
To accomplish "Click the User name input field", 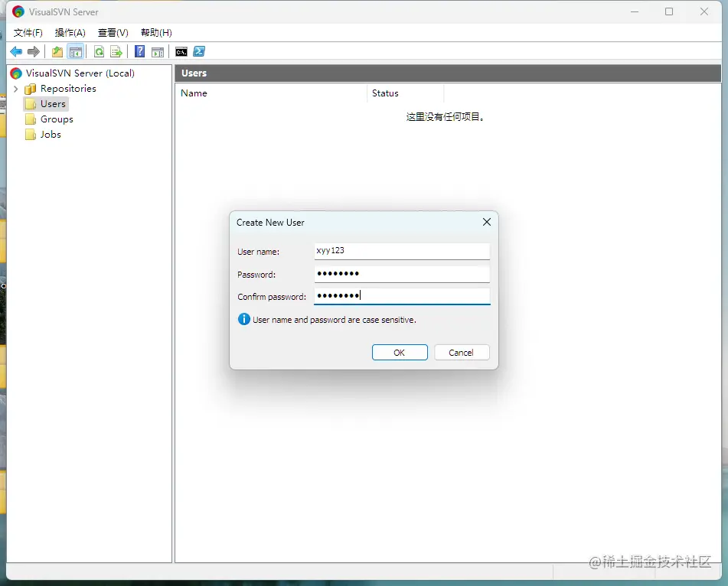I will pos(402,251).
